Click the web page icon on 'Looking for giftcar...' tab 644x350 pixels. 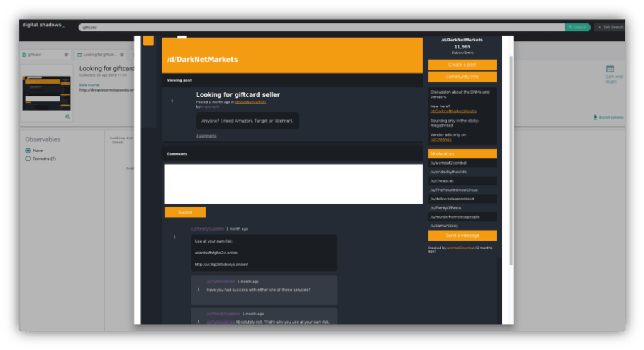[x=80, y=55]
